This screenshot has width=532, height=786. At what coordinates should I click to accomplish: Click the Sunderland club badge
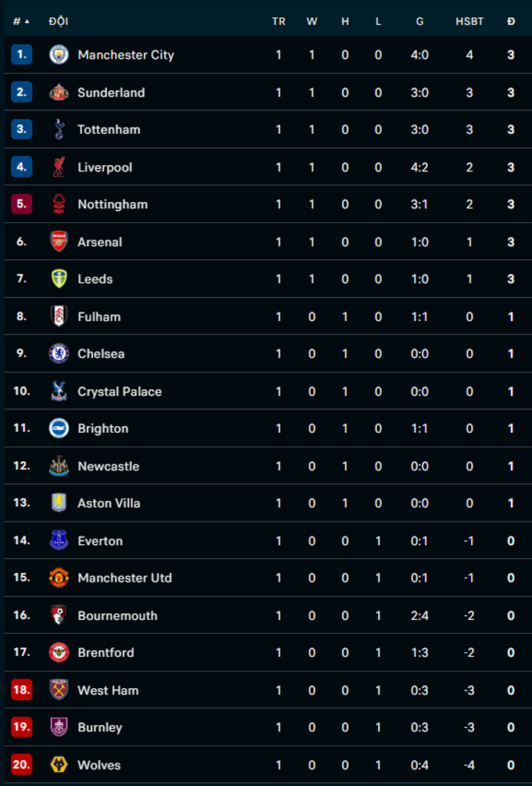(59, 92)
